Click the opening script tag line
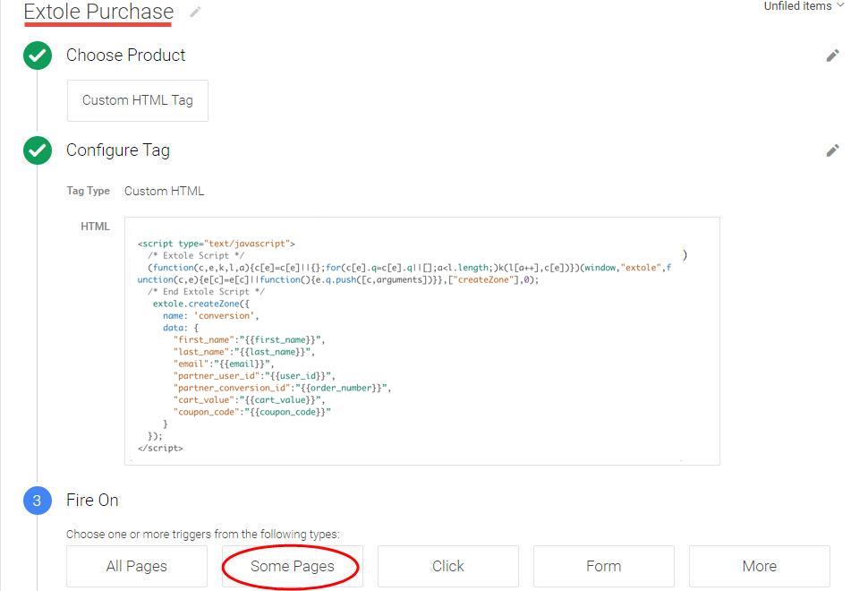Screen dimensions: 868x591 pos(217,244)
